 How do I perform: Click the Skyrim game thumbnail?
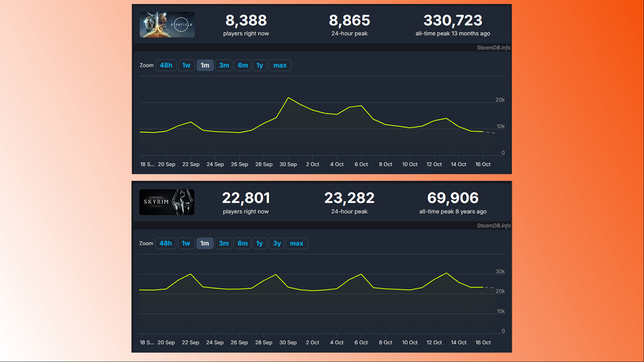pyautogui.click(x=167, y=202)
